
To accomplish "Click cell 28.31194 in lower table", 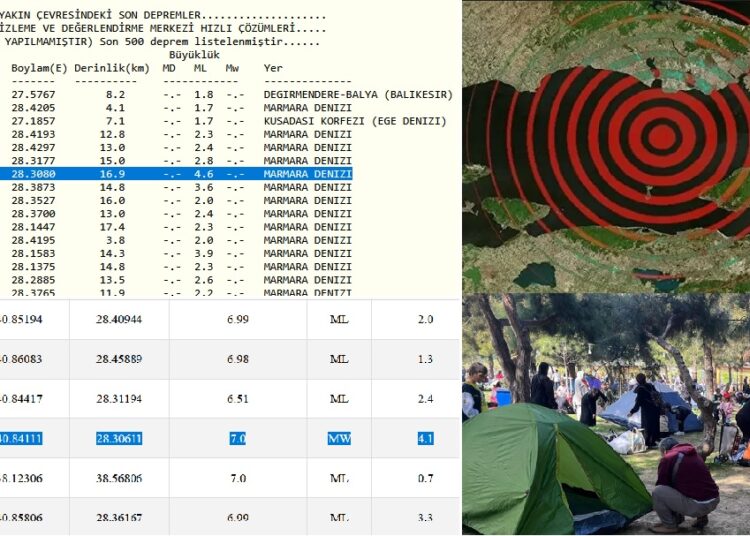I will click(x=119, y=399).
